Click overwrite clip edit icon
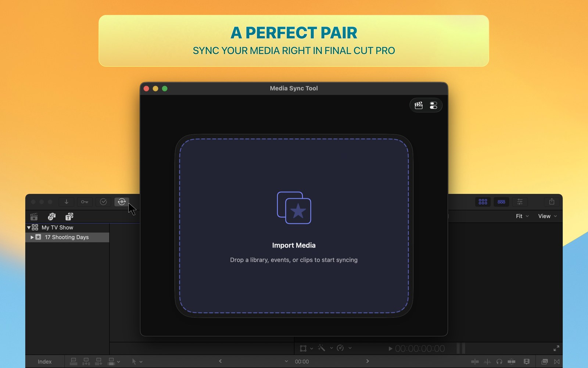Viewport: 588px width, 368px height. [x=111, y=361]
